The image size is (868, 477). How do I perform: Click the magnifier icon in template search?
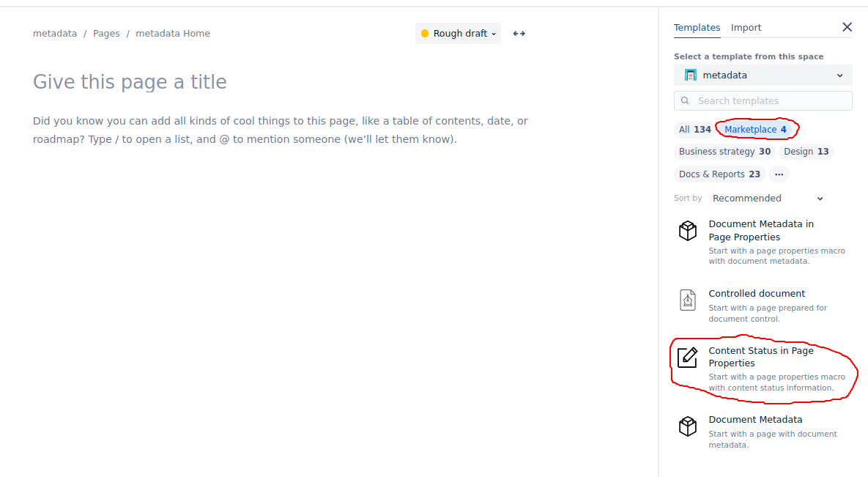685,100
